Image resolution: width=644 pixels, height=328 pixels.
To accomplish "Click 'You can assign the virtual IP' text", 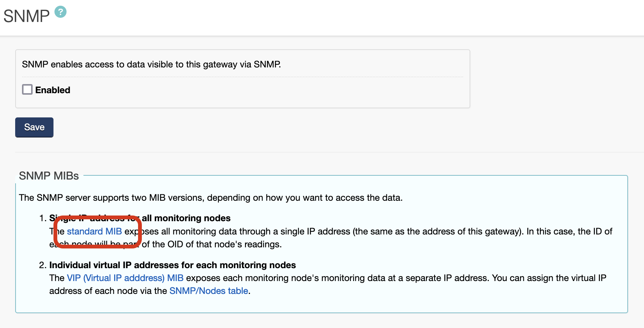I will click(x=549, y=278).
